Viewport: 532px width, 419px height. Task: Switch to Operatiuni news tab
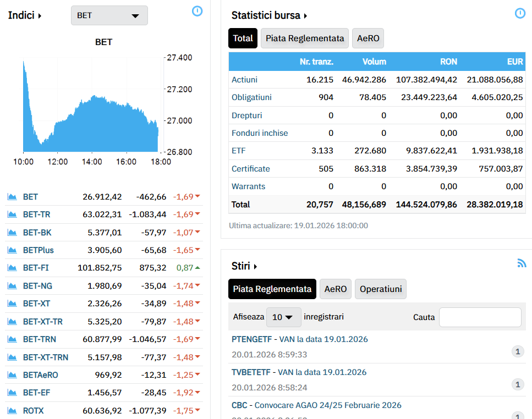[380, 289]
